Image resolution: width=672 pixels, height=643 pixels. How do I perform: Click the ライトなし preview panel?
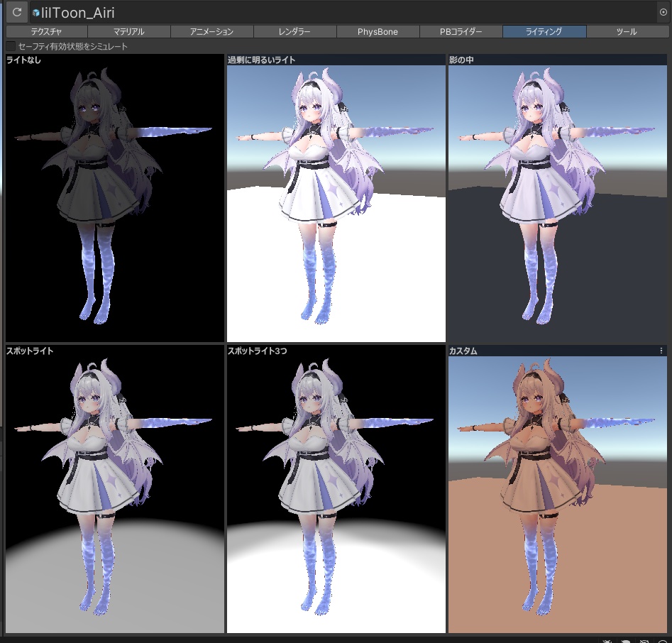[x=114, y=199]
